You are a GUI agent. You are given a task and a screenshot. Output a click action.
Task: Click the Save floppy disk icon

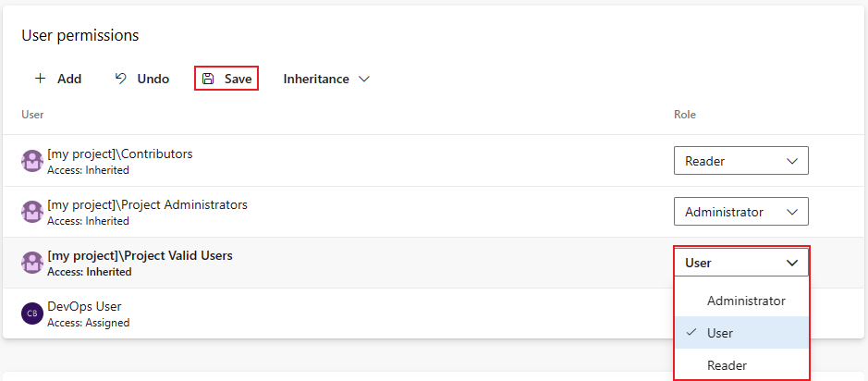click(208, 79)
